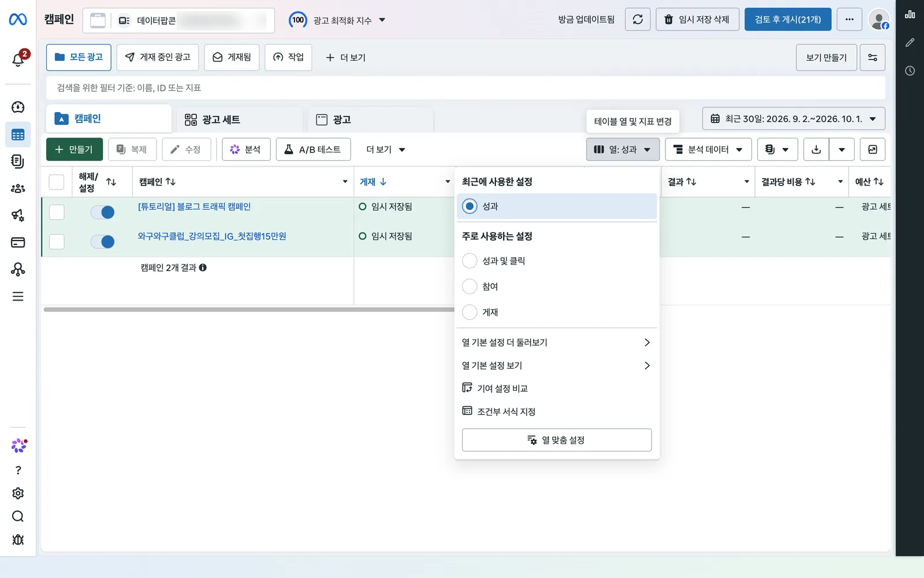This screenshot has height=578, width=924.
Task: Focus the search and filter field
Action: click(x=465, y=88)
